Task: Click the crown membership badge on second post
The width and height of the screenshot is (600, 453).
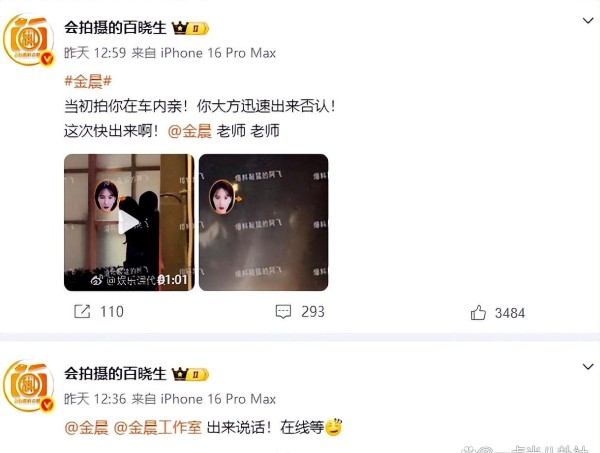Action: coord(190,374)
